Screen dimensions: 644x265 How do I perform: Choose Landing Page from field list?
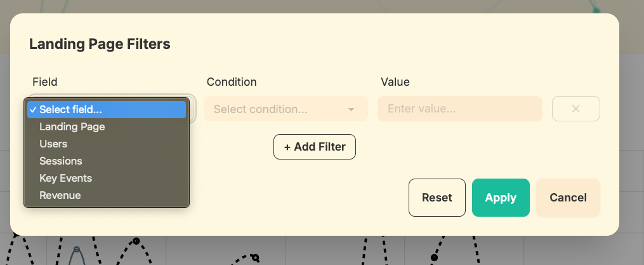coord(72,126)
